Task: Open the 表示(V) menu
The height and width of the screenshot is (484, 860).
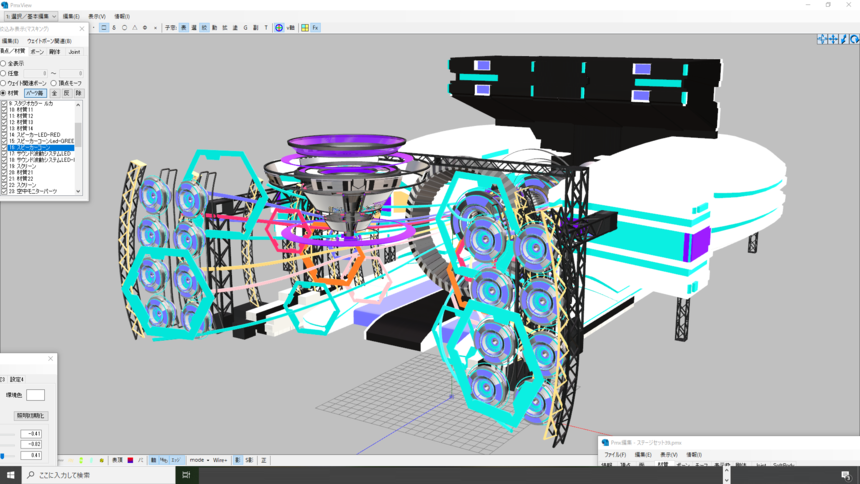Action: [96, 16]
